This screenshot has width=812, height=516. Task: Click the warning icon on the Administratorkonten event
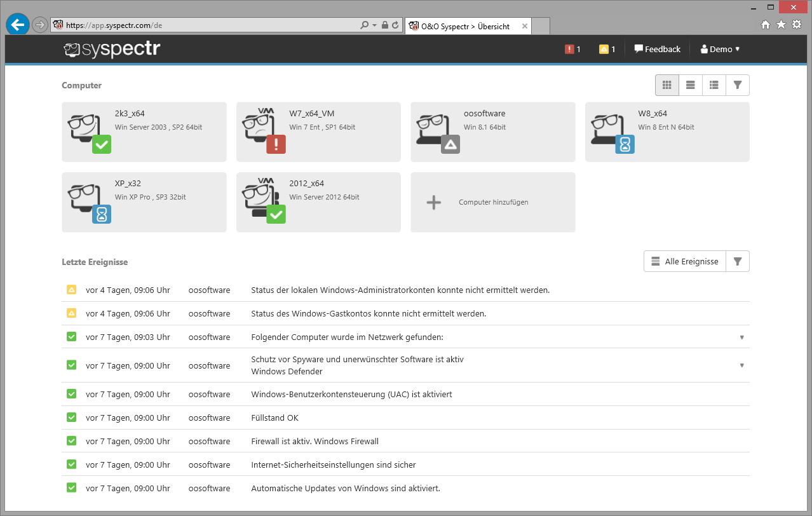tap(72, 290)
